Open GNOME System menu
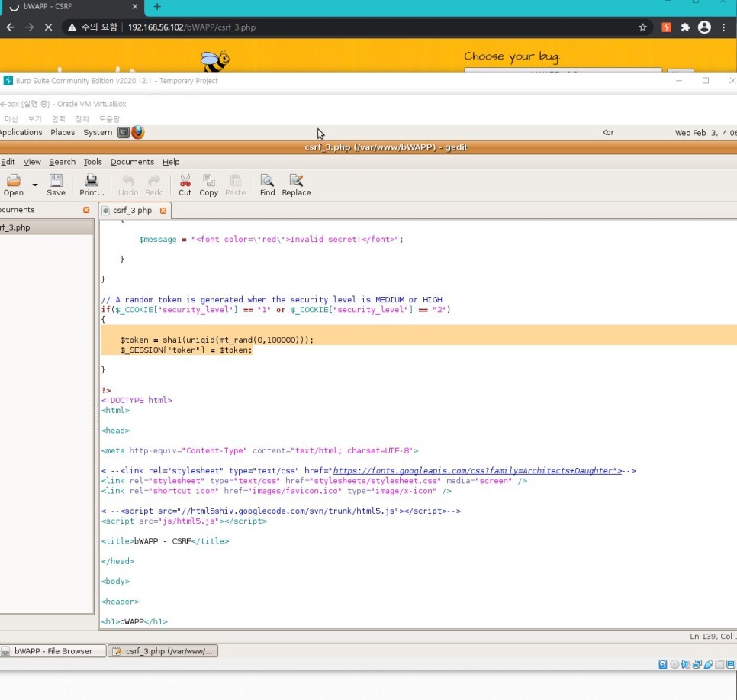Image resolution: width=737 pixels, height=700 pixels. 98,132
